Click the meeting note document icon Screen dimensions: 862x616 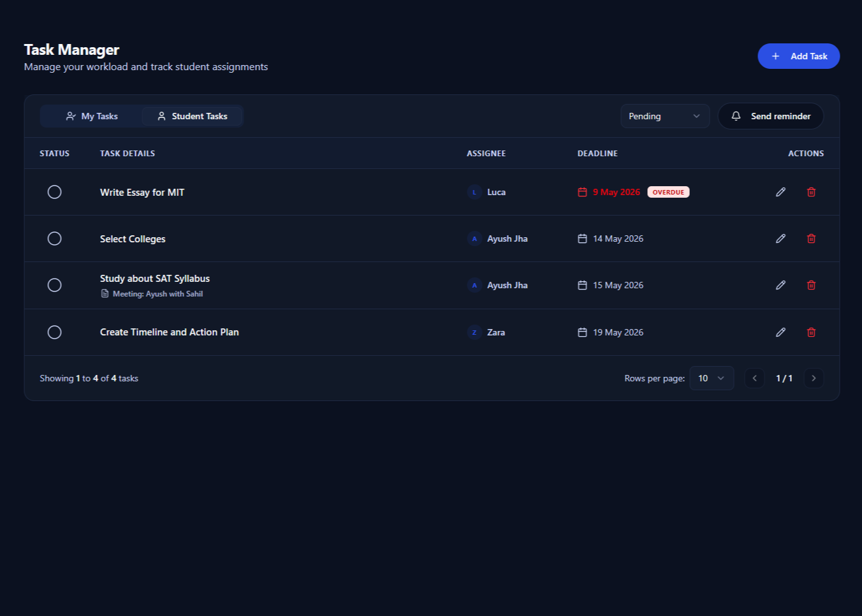pyautogui.click(x=105, y=294)
